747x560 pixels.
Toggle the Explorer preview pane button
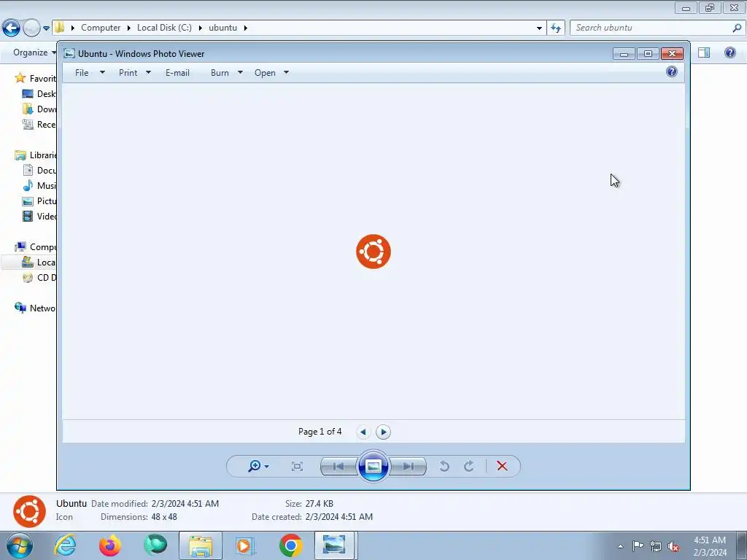tap(704, 52)
